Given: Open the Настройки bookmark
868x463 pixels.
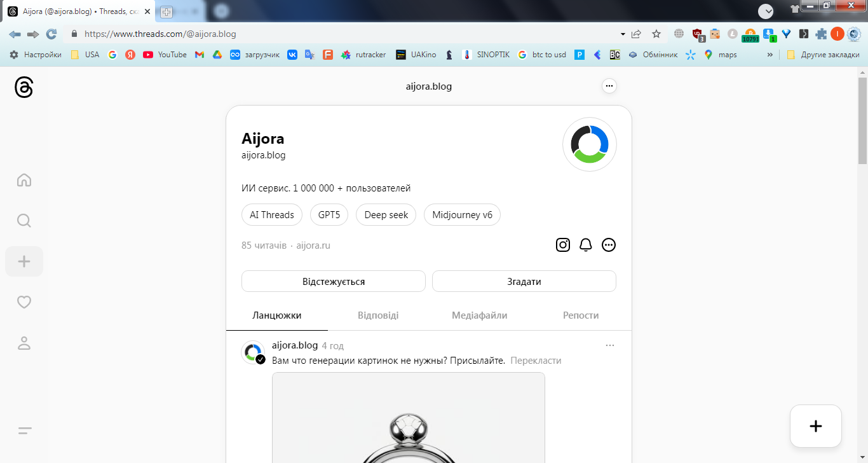Looking at the screenshot, I should coord(36,55).
